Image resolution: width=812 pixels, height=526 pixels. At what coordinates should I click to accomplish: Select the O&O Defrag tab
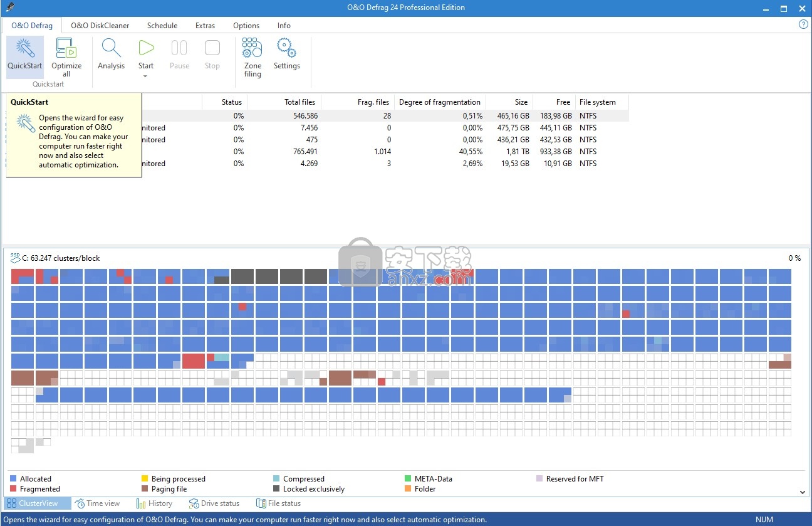[32, 26]
